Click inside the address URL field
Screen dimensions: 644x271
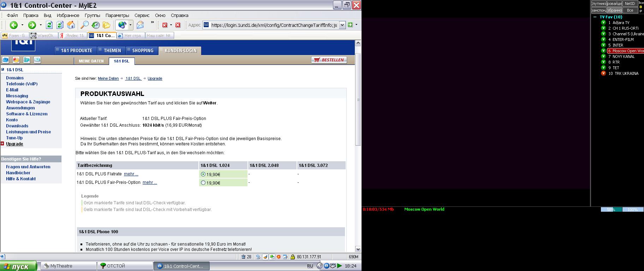click(x=271, y=25)
